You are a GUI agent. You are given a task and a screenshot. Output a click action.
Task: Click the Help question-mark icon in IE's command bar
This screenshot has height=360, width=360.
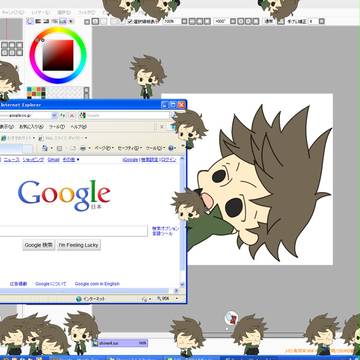(171, 148)
